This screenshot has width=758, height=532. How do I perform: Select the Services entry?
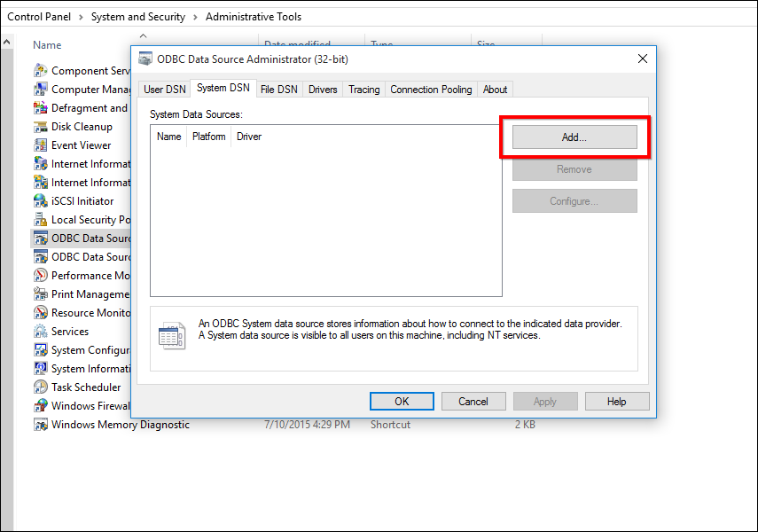click(70, 332)
